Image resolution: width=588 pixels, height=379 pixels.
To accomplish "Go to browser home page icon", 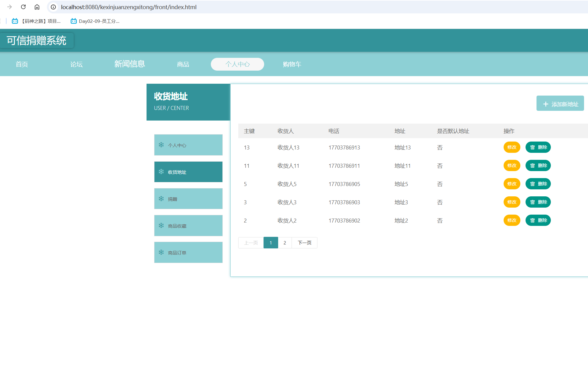I will 37,7.
